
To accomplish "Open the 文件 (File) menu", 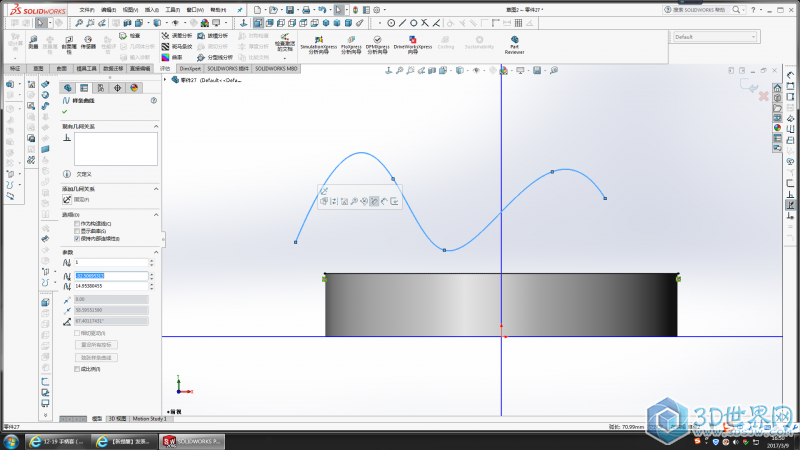I will (87, 10).
